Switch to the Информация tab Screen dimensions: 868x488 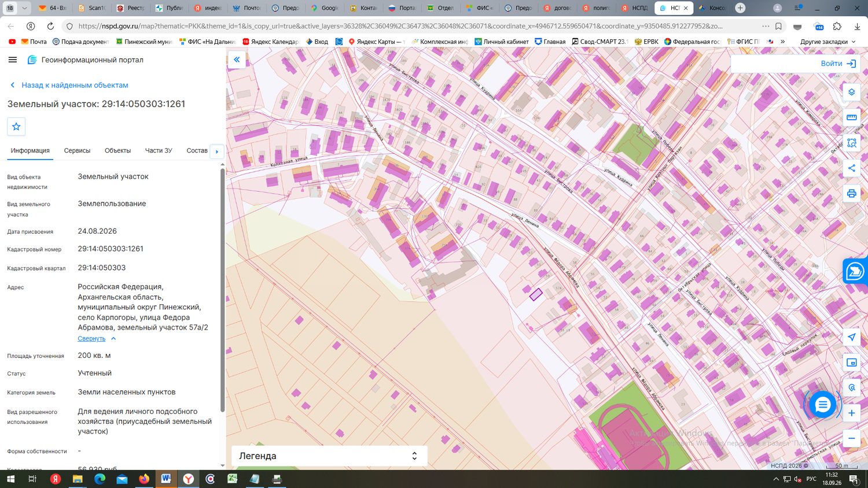click(x=30, y=150)
